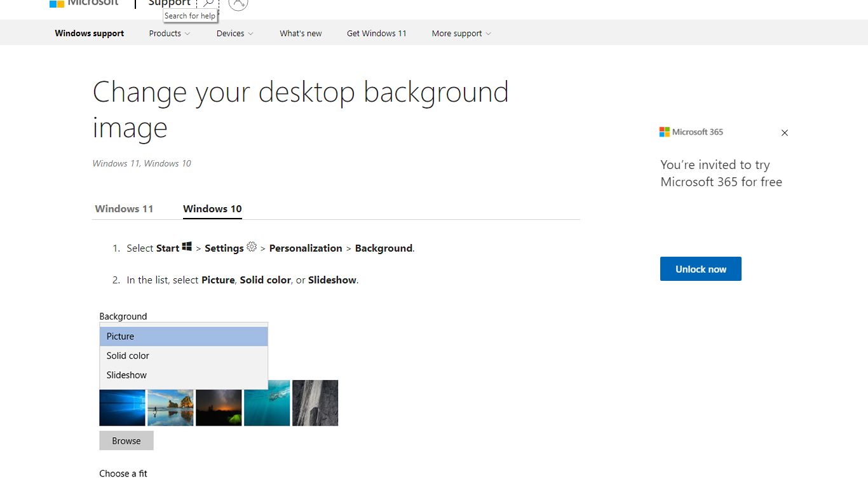This screenshot has width=868, height=488.
Task: Click the Windows Start icon in step one
Action: click(187, 247)
